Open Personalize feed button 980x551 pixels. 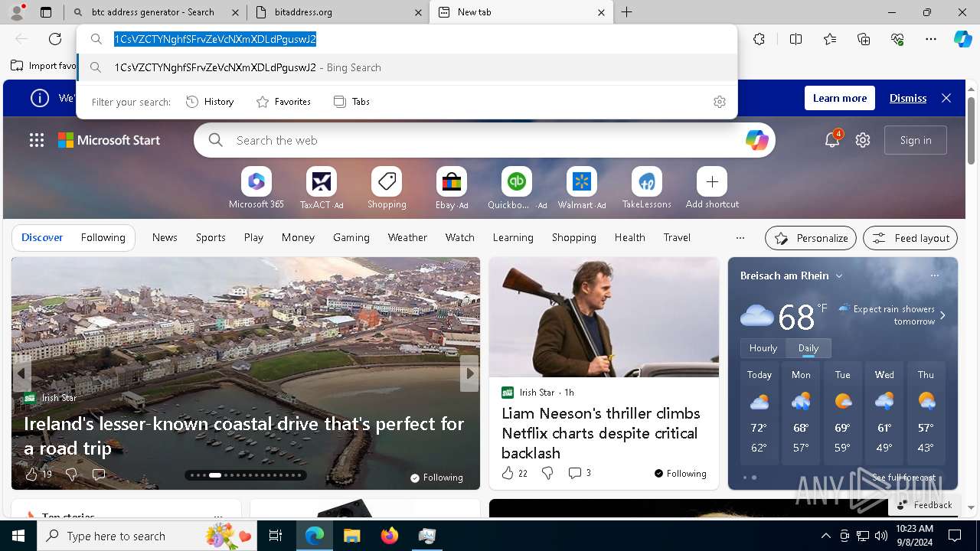coord(811,238)
